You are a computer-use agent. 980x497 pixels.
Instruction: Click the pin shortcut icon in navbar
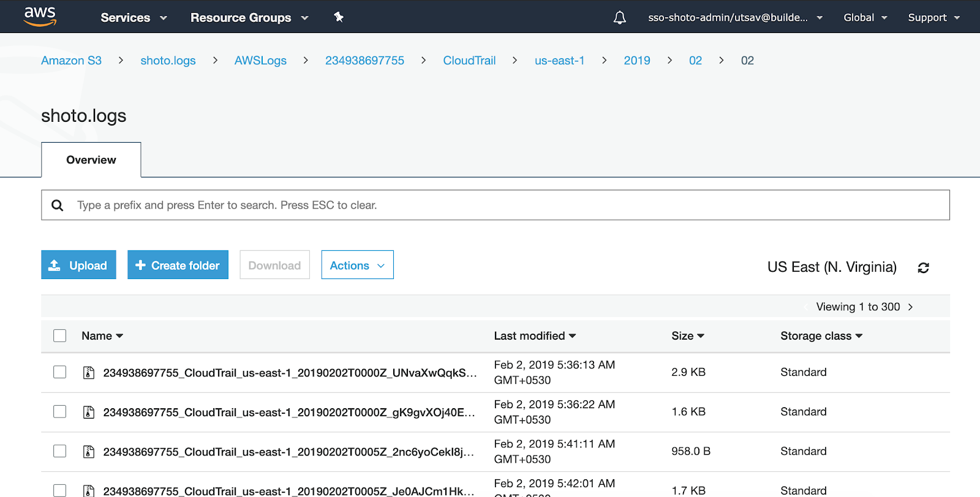coord(339,17)
